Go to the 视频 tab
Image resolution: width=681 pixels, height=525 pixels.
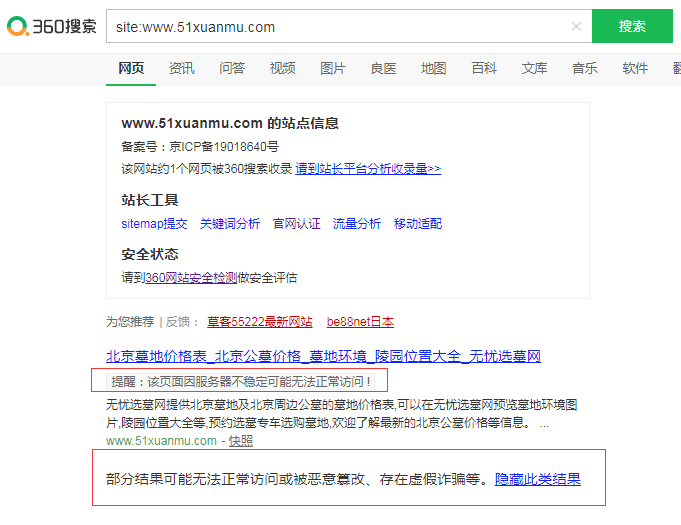tap(282, 68)
